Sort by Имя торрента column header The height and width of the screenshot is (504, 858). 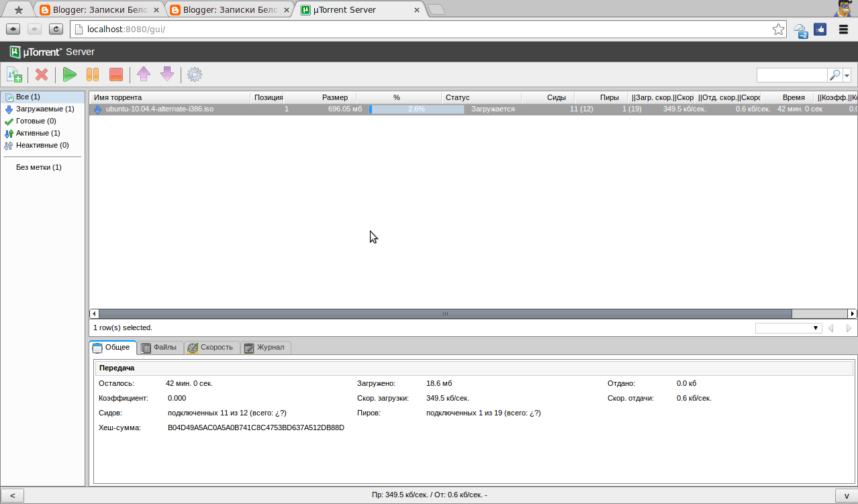(x=170, y=97)
